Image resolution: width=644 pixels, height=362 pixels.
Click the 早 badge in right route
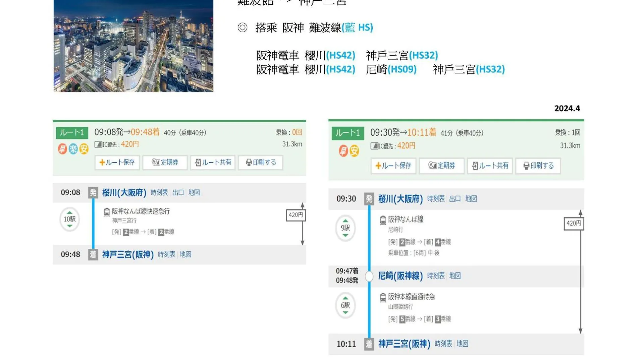(343, 151)
